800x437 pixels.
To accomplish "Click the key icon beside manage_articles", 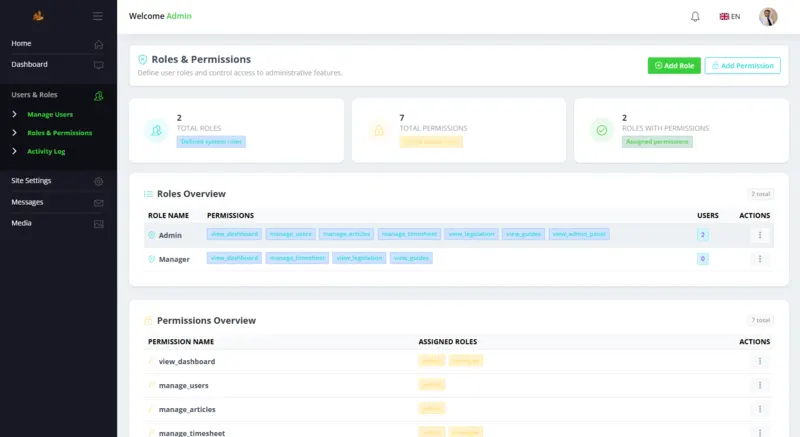I will coord(151,409).
